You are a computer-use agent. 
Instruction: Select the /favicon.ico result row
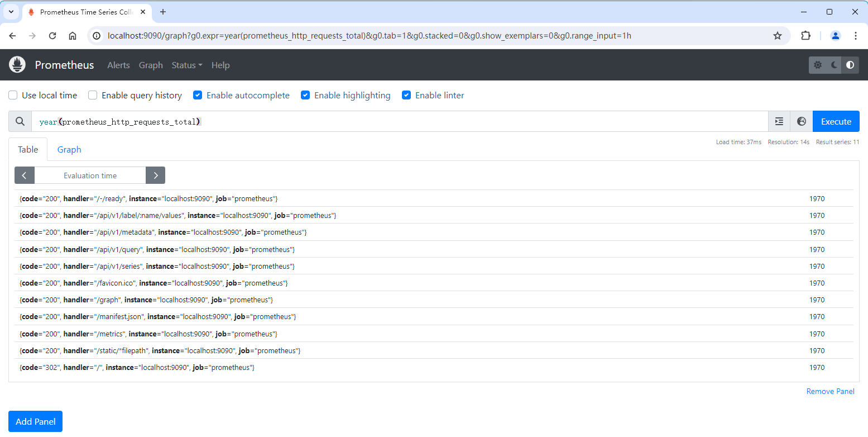[x=434, y=283]
